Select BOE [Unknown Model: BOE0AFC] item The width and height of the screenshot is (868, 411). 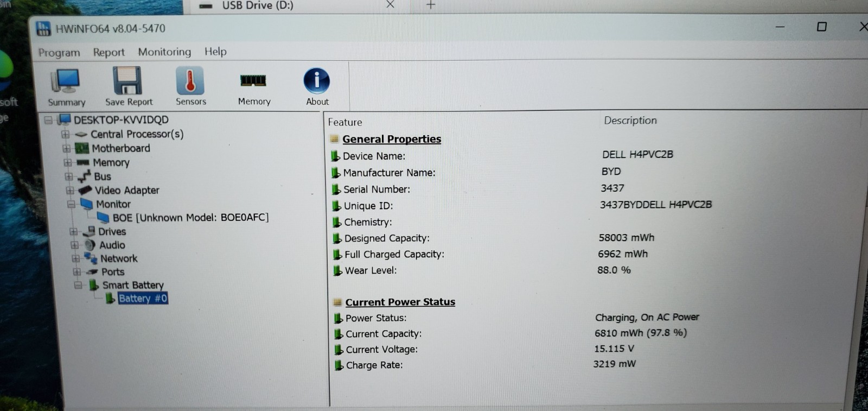click(x=190, y=218)
